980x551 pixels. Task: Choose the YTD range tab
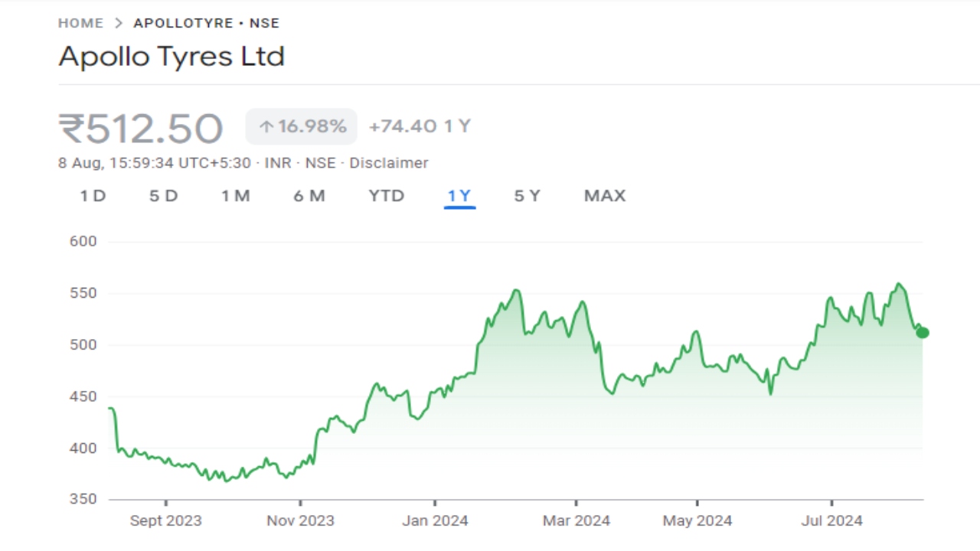386,196
